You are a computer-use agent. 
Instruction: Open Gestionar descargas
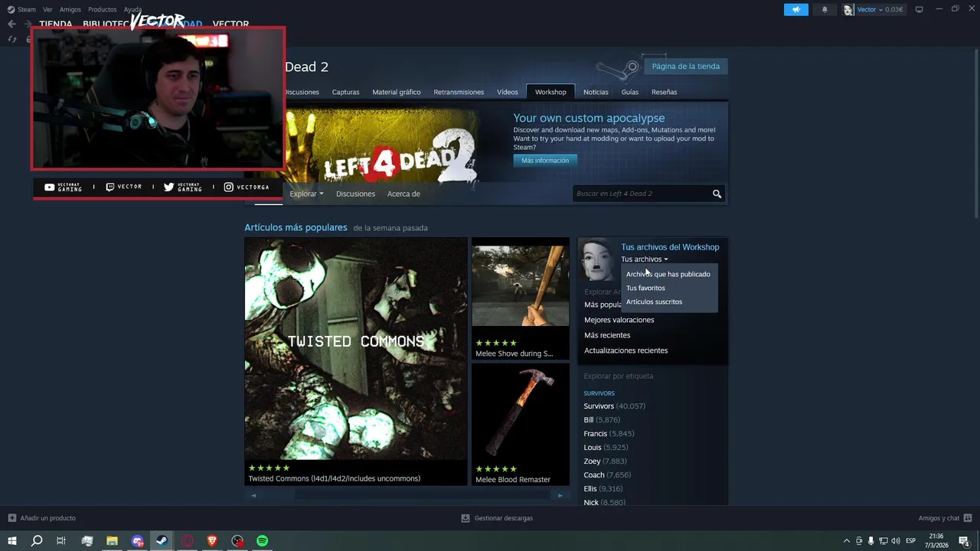pos(497,518)
